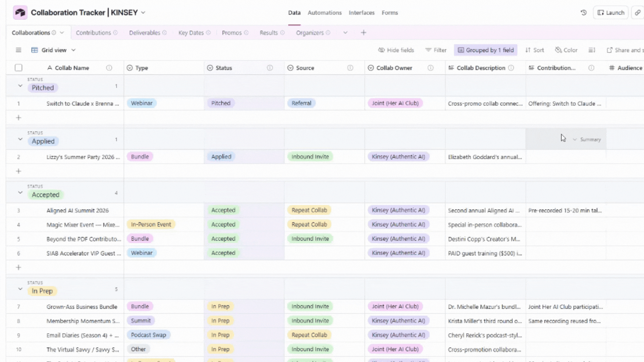Add record under Applied group
644x362 pixels.
tap(18, 171)
